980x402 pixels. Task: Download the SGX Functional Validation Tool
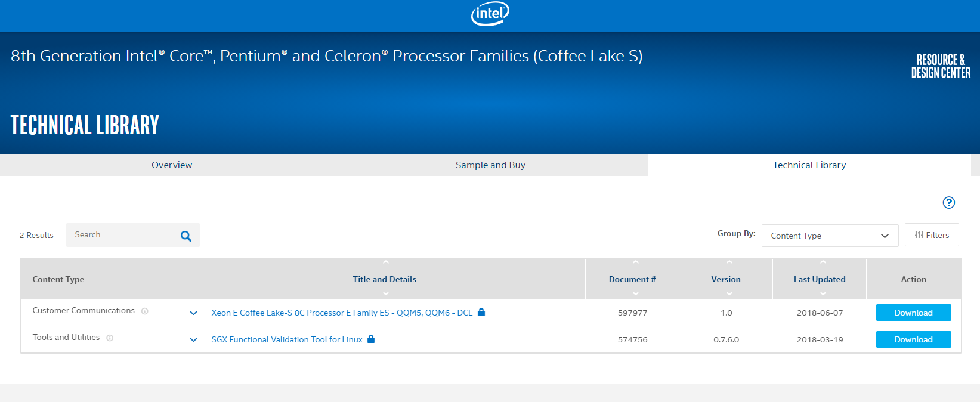pyautogui.click(x=913, y=339)
